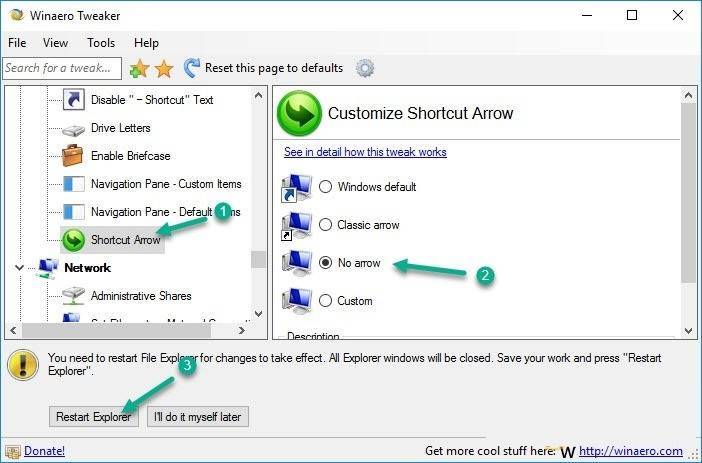702x463 pixels.
Task: Click the Enable Briefcase icon
Action: 73,155
